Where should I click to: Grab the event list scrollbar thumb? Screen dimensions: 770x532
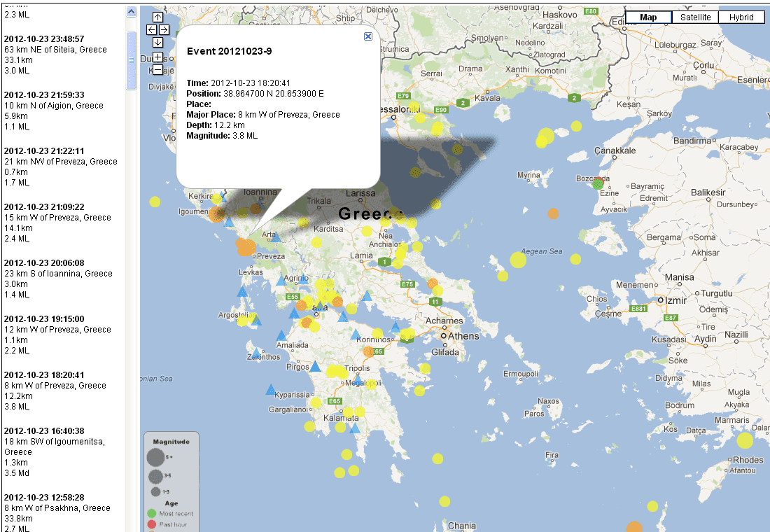(131, 60)
